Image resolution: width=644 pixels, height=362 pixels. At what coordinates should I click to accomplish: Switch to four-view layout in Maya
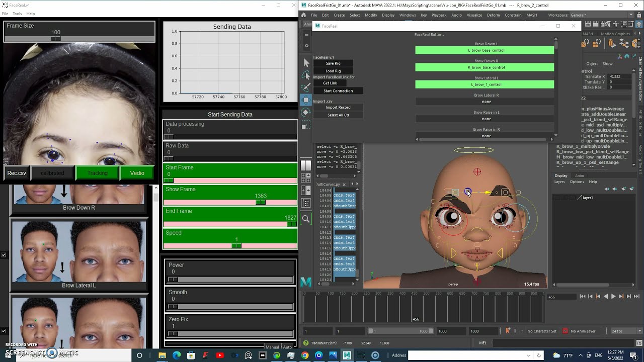306,177
